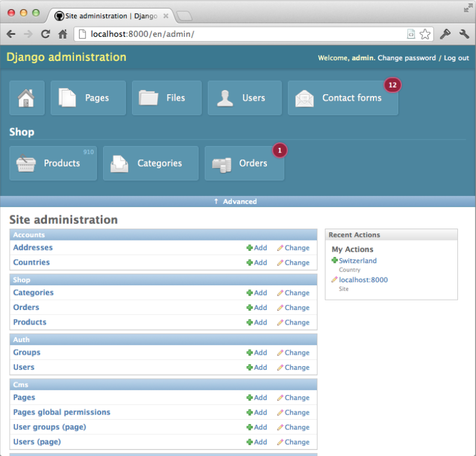Click Add for Pages global permissions
The image size is (476, 456).
pos(257,413)
